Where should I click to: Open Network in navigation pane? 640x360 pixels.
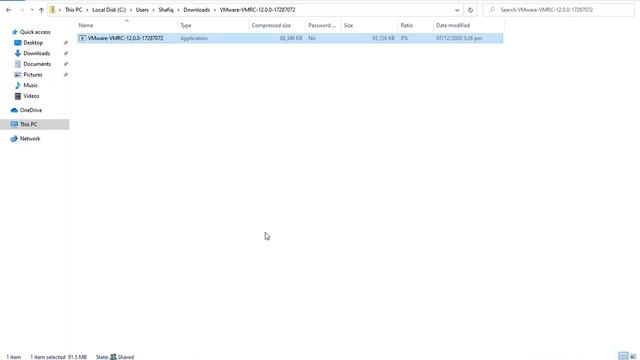click(30, 138)
